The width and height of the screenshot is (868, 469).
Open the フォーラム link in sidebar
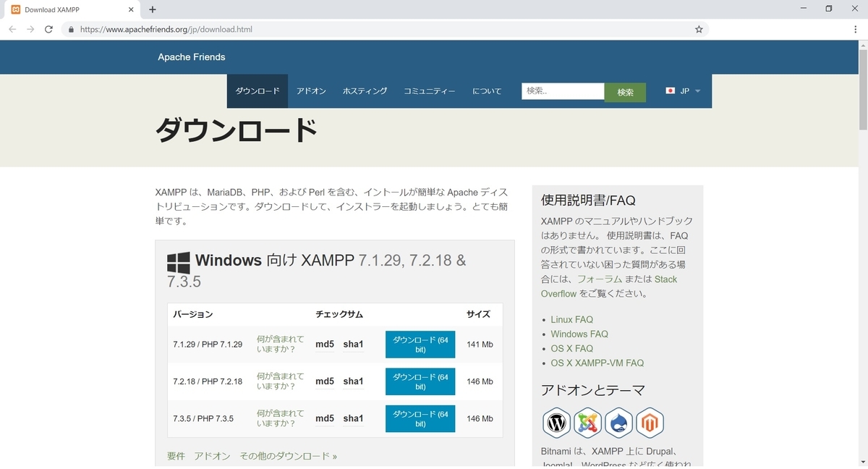(x=600, y=279)
